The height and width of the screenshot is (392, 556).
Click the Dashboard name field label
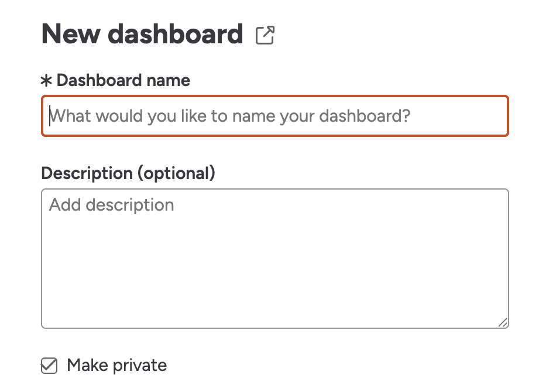click(123, 80)
